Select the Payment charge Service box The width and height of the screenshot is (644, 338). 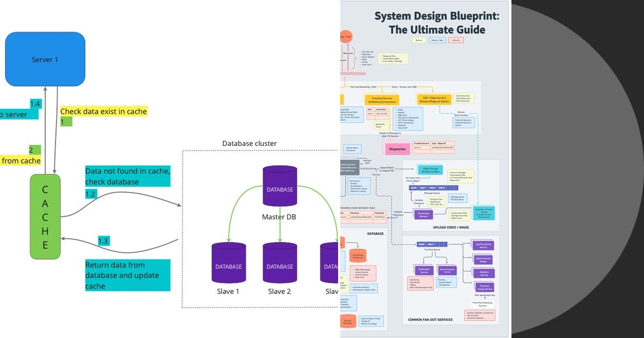484,286
